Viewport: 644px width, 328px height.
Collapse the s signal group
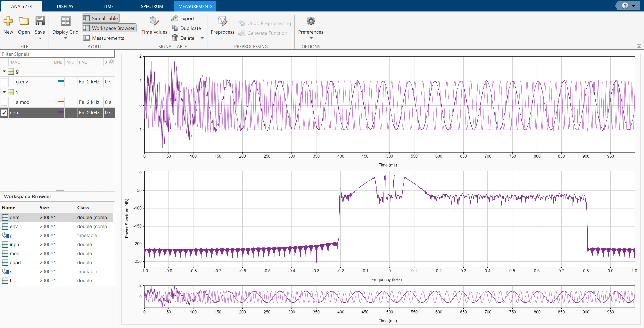(4, 92)
